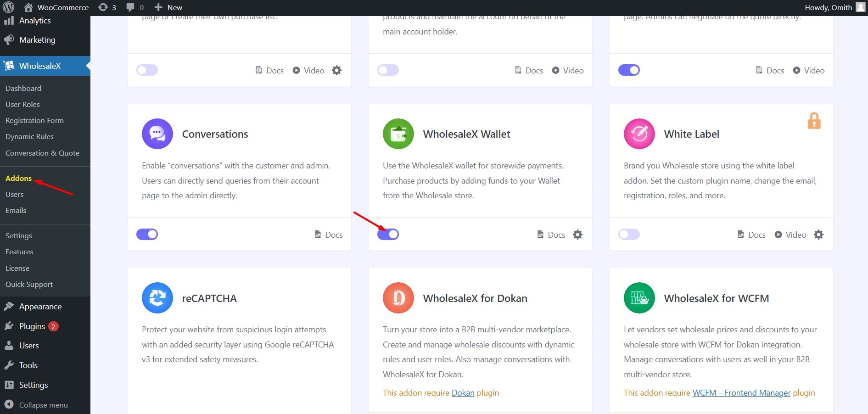
Task: Open Docs in middle top-row card
Action: pyautogui.click(x=529, y=70)
